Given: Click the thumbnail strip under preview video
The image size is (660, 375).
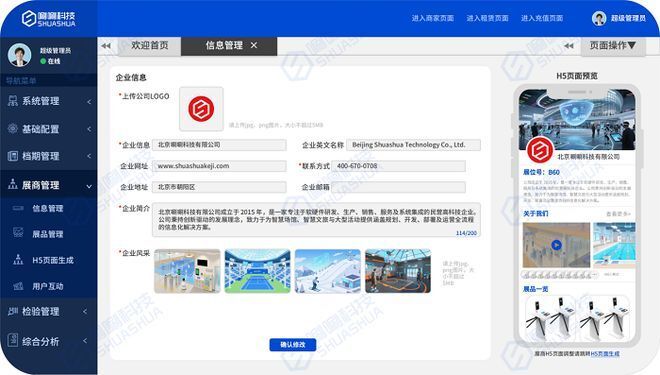Looking at the screenshot, I should pos(559,275).
